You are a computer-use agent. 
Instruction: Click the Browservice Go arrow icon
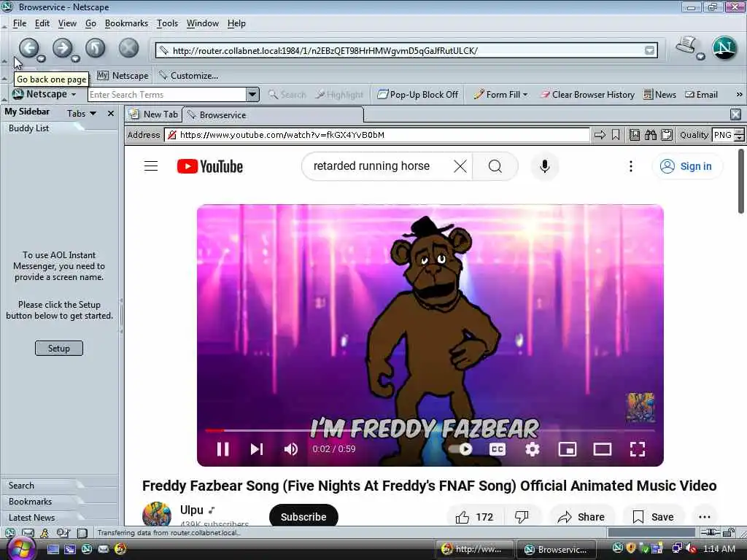[600, 135]
